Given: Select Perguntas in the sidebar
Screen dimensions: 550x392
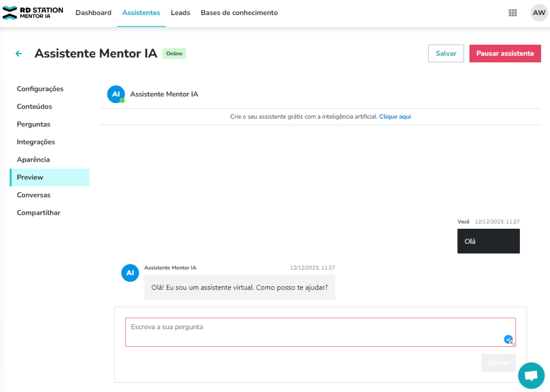Looking at the screenshot, I should point(49,124).
